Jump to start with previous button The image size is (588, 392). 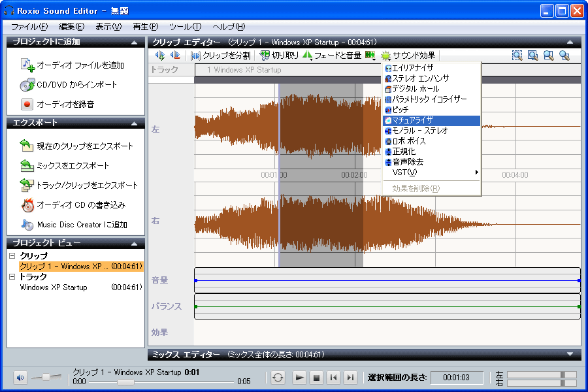333,378
